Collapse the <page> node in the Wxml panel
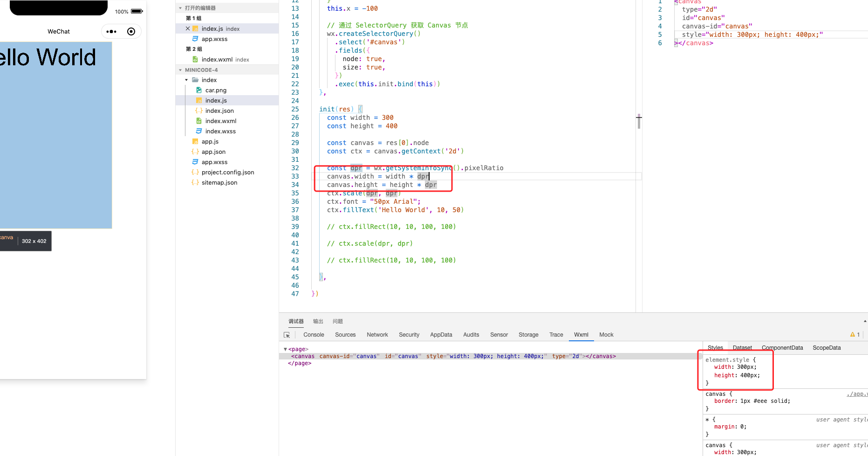The image size is (868, 456). [x=286, y=349]
